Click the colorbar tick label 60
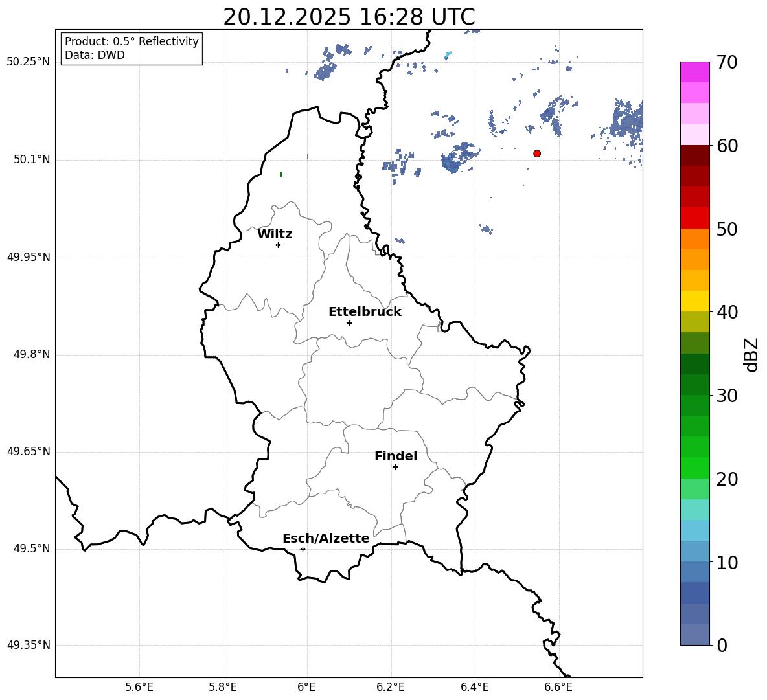Viewport: 767px width, 700px height. [x=727, y=146]
